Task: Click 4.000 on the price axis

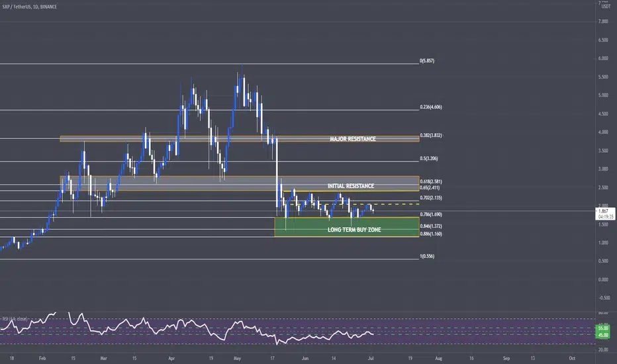Action: [603, 132]
